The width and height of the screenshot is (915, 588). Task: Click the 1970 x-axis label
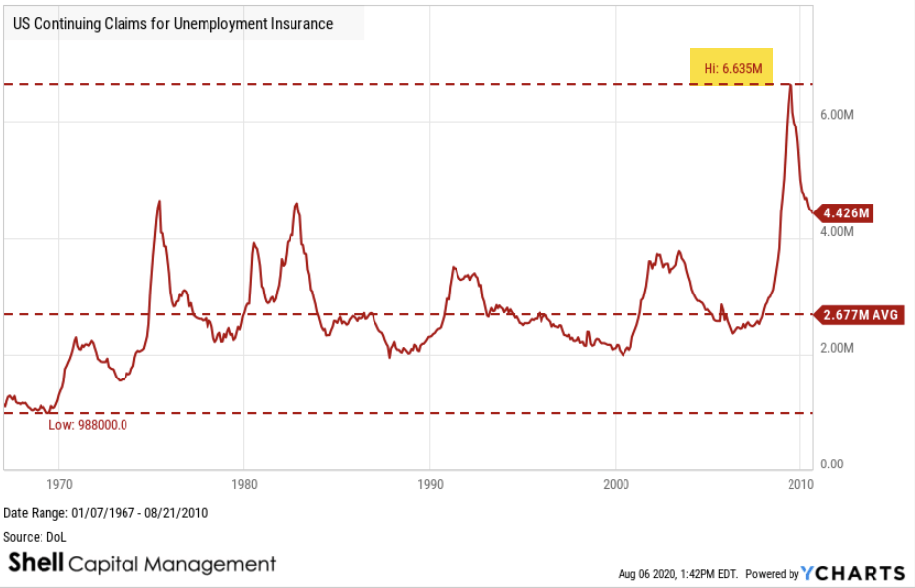point(58,485)
